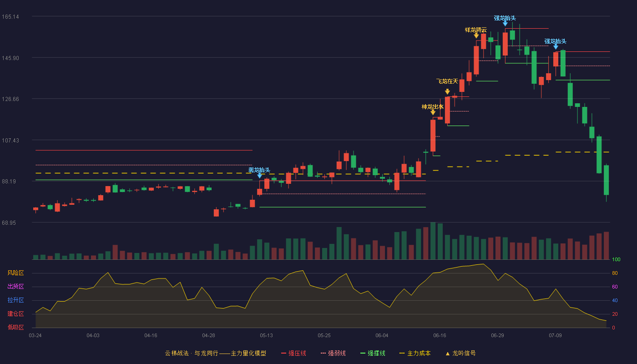The height and width of the screenshot is (364, 637).
Task: Click the 06-16 date on the time axis
Action: (x=440, y=335)
